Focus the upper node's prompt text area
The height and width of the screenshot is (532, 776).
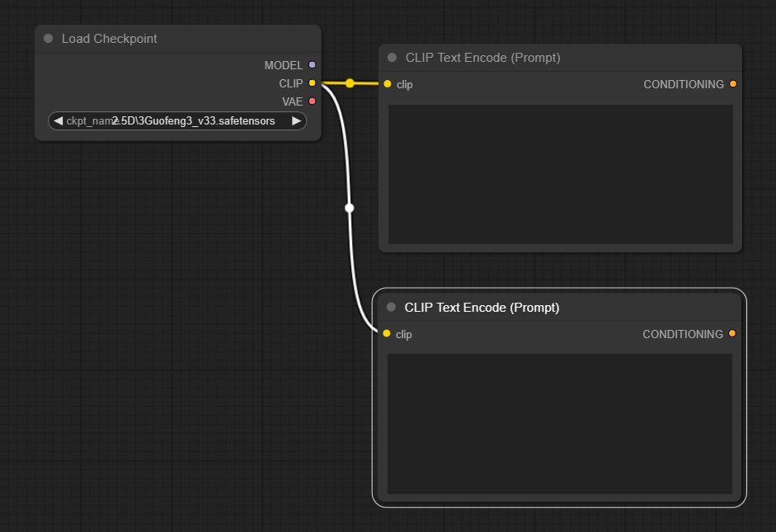561,174
